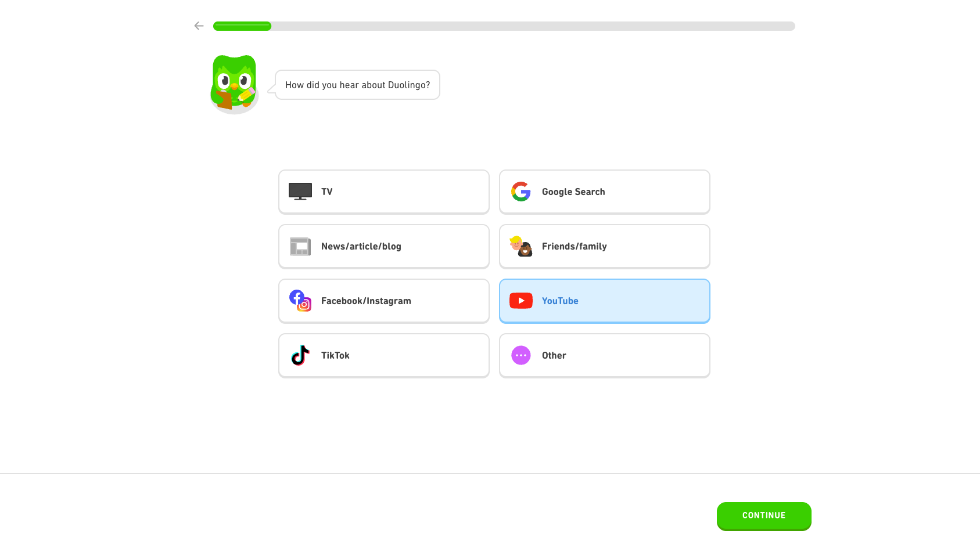This screenshot has height=545, width=980.
Task: Select the Friends/family option
Action: [604, 246]
